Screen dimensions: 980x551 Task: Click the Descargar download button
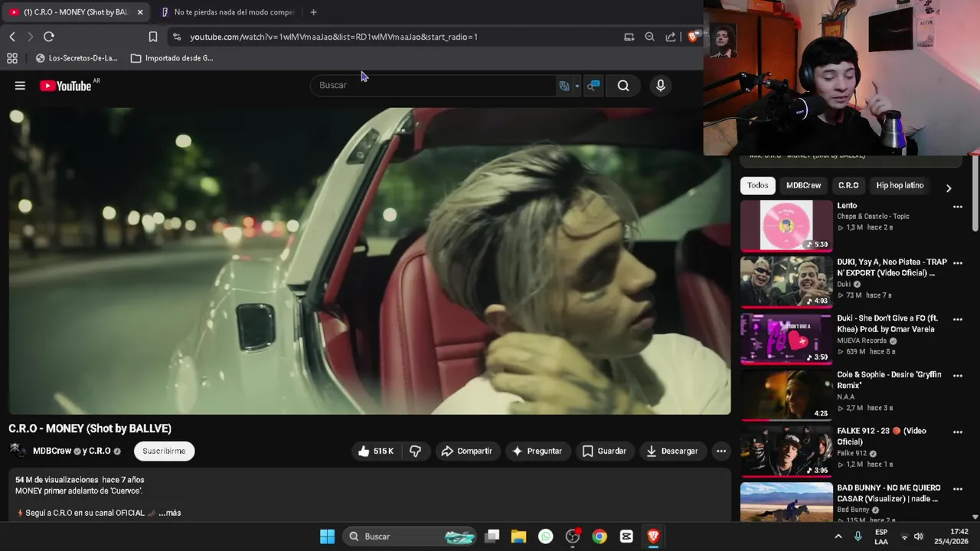[671, 452]
